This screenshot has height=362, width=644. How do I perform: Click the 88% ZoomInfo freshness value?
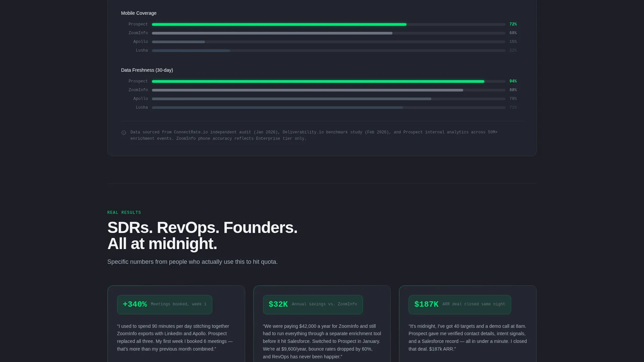pyautogui.click(x=513, y=90)
